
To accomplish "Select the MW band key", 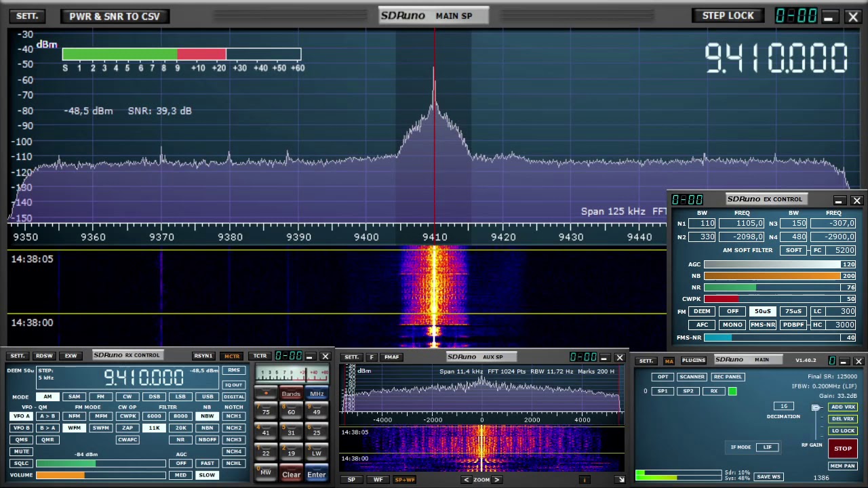I will click(x=265, y=472).
